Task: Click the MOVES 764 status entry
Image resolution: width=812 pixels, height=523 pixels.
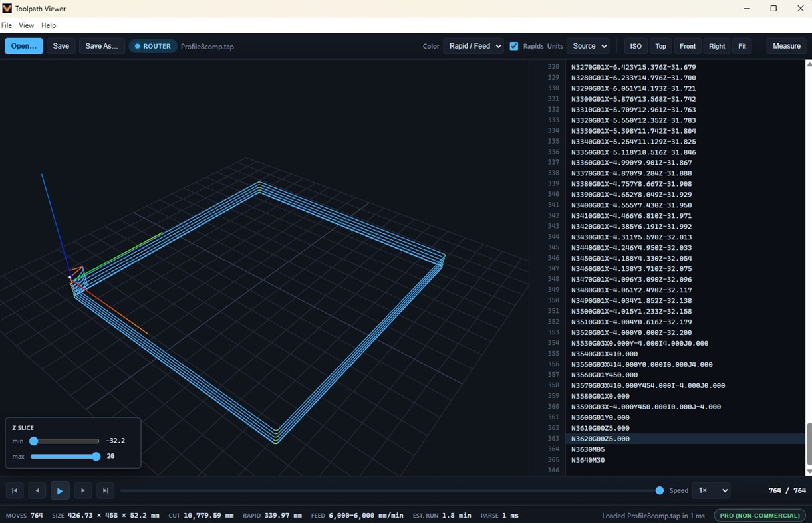Action: 24,515
